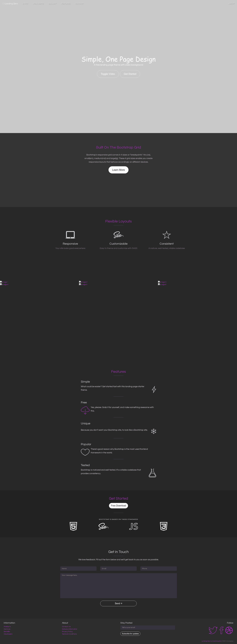This screenshot has width=237, height=644.
Task: Open gallery image 1 thumbnail
Action: (4, 282)
